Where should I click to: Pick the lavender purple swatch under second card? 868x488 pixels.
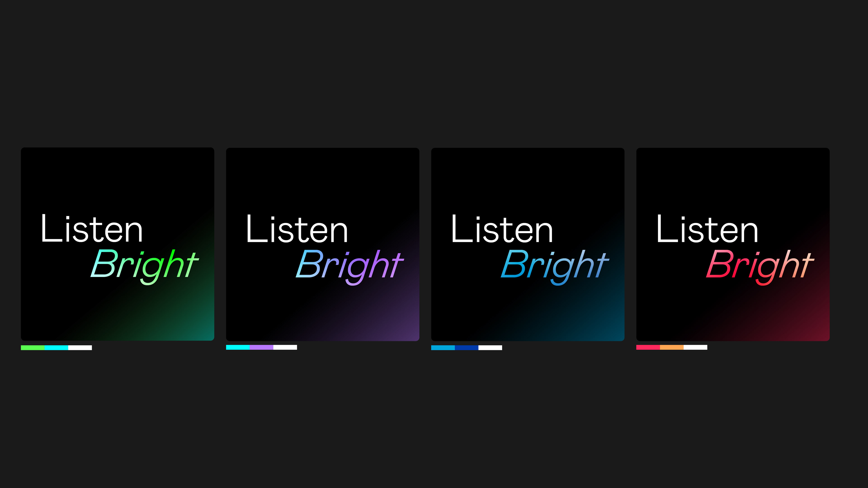(x=262, y=347)
